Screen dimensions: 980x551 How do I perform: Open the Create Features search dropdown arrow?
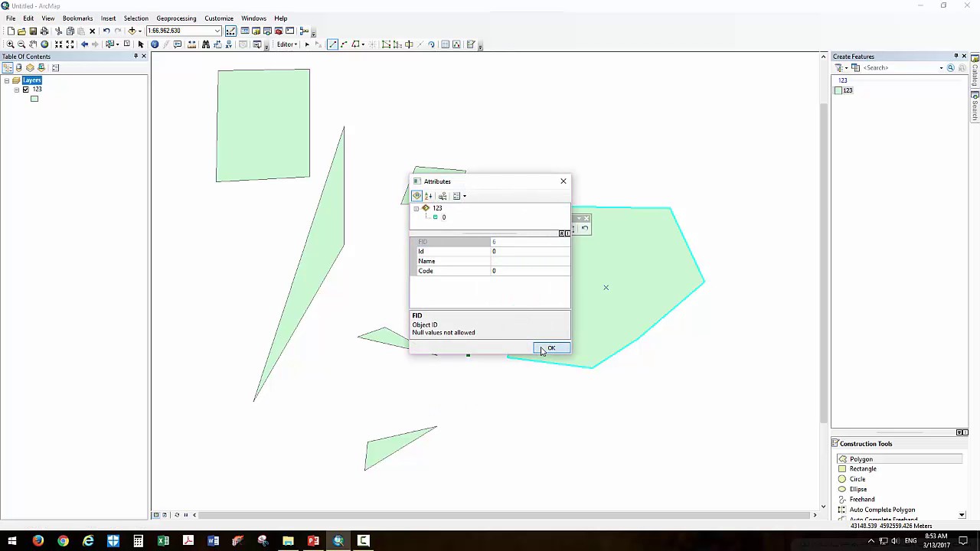point(942,68)
